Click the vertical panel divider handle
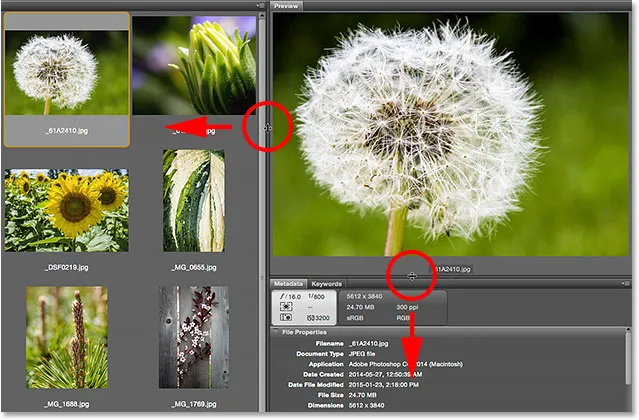This screenshot has height=420, width=639. coord(266,128)
